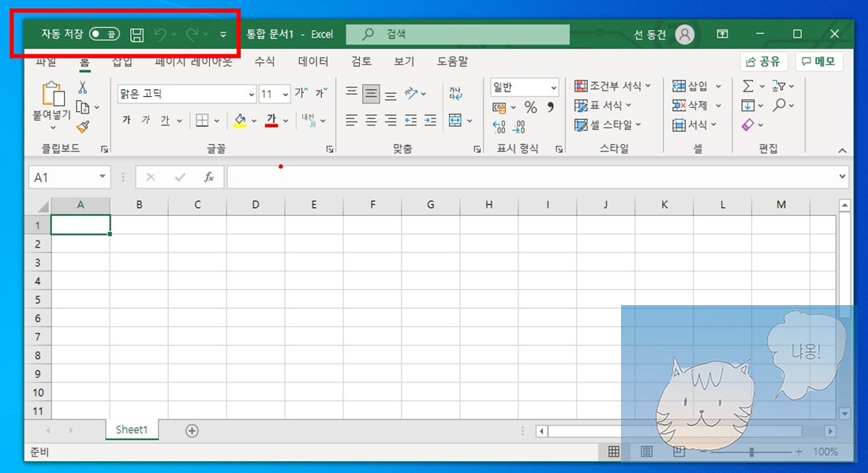Viewport: 868px width, 473px height.
Task: Decrease indent in alignment group
Action: coord(411,120)
